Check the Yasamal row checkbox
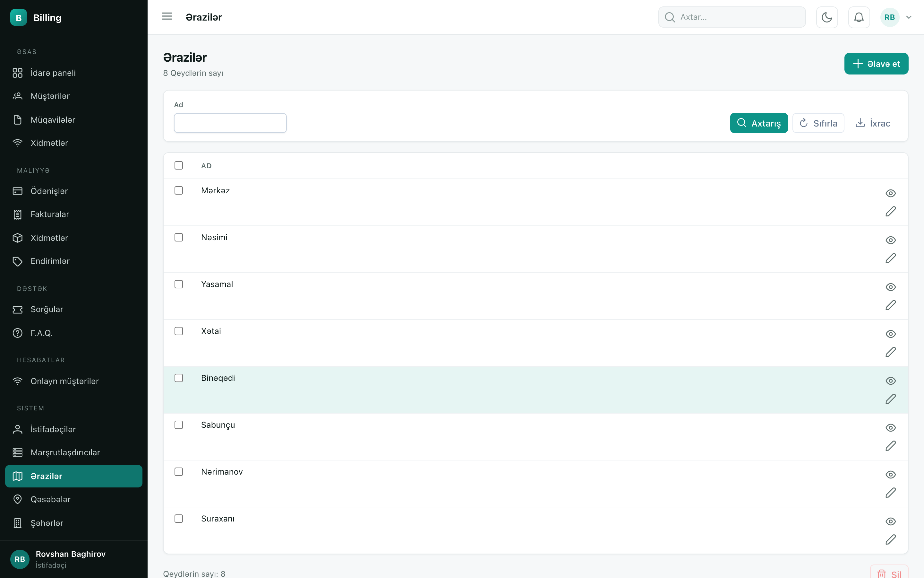This screenshot has width=924, height=578. pos(179,285)
